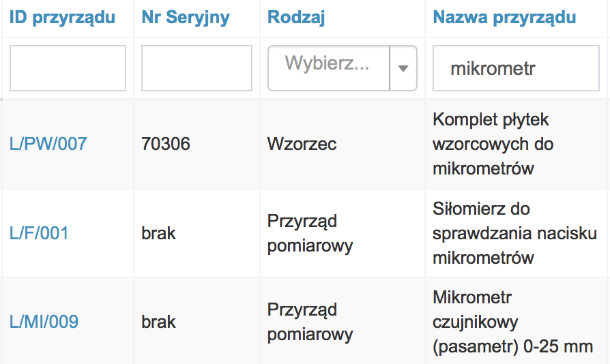Focus the ID przyrządu filter field
The image size is (610, 364).
pyautogui.click(x=68, y=68)
